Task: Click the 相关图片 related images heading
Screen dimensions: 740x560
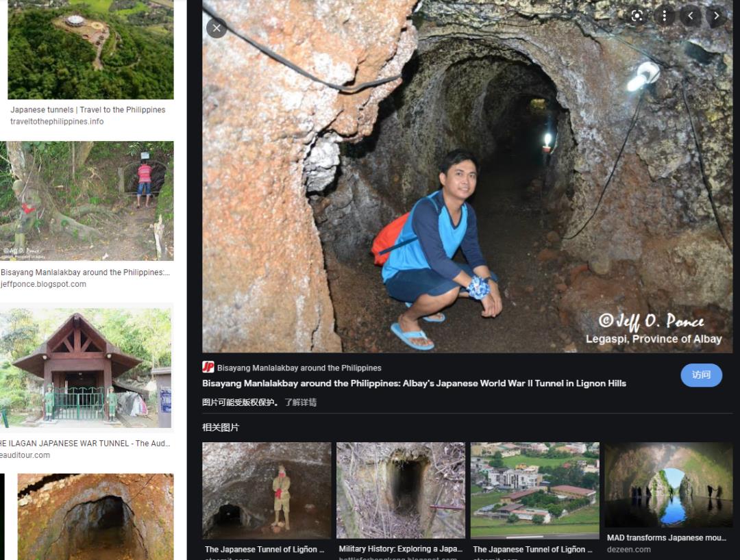Action: coord(221,427)
